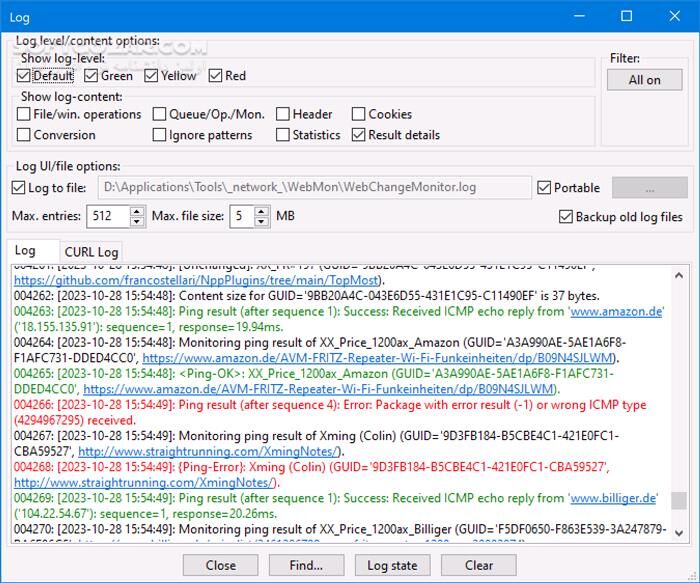
Task: Enable the Cookies log-content option
Action: click(x=360, y=114)
